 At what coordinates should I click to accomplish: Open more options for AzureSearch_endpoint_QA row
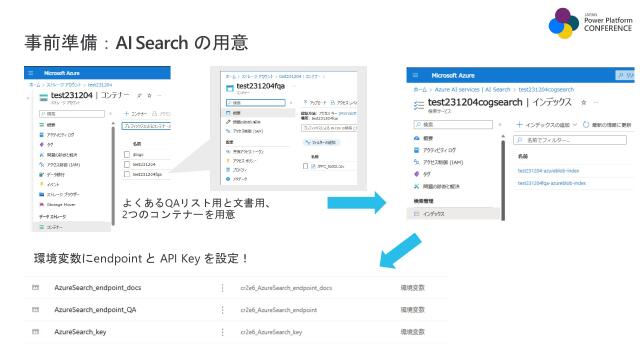pyautogui.click(x=222, y=310)
